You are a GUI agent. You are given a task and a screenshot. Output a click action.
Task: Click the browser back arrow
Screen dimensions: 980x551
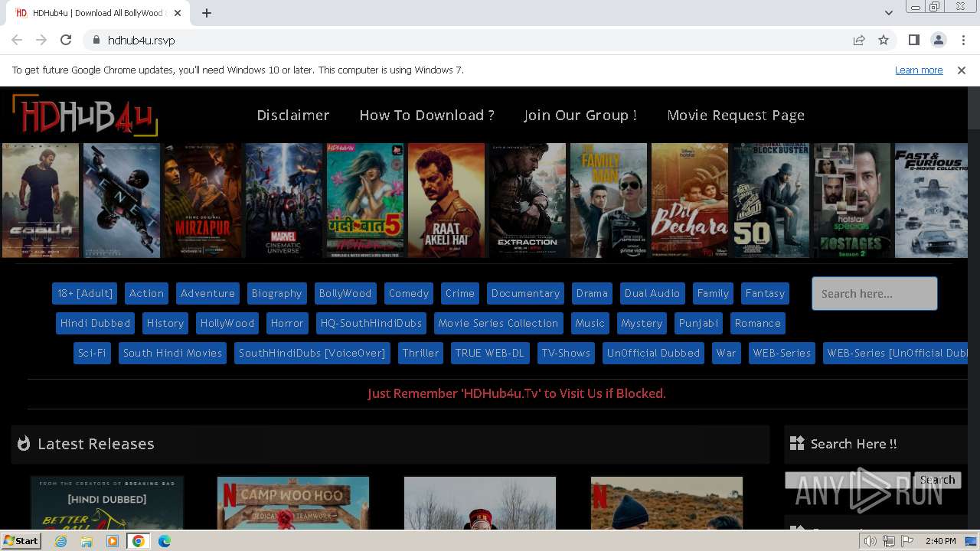(x=17, y=40)
